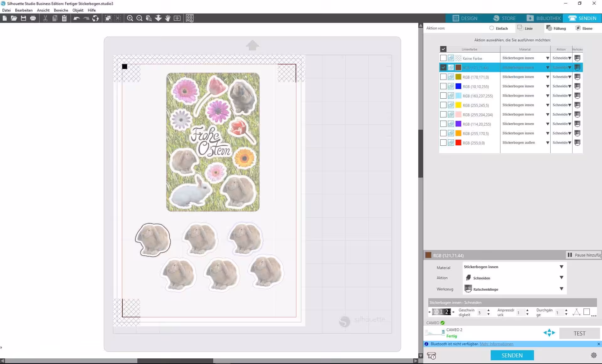This screenshot has width=602, height=364.
Task: Enable the Keine Farbe row checkbox
Action: pos(443,58)
